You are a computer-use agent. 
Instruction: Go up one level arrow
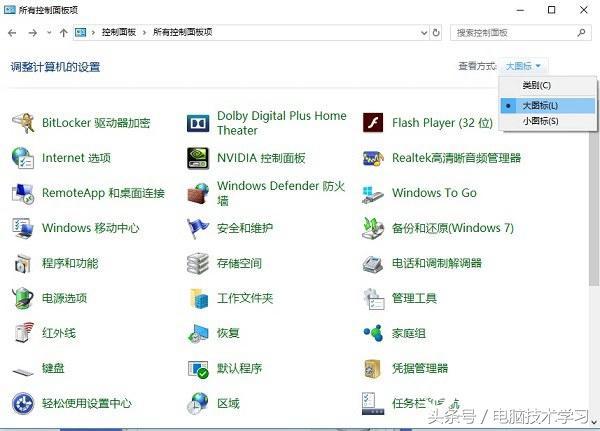click(64, 33)
